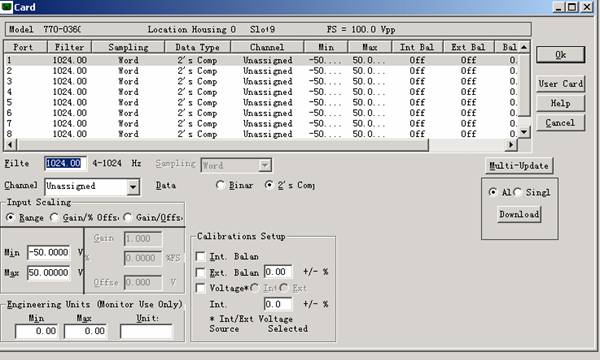Click the Filter column header
Viewport: 600px width, 360px height.
pyautogui.click(x=69, y=47)
